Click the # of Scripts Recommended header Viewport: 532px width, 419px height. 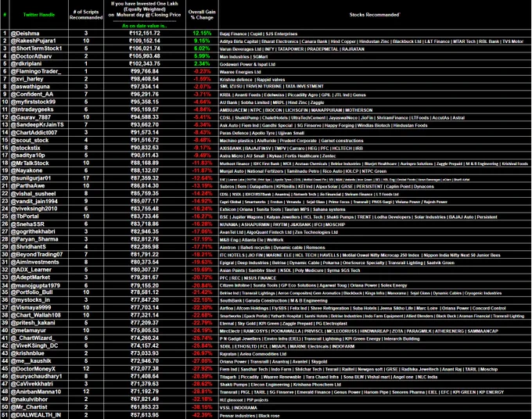(86, 15)
